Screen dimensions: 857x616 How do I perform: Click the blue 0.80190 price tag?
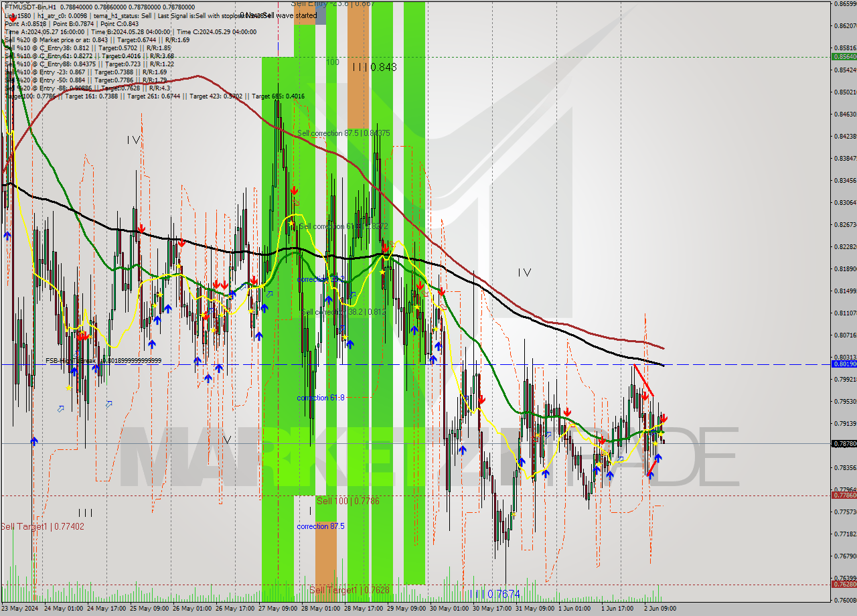click(x=844, y=364)
